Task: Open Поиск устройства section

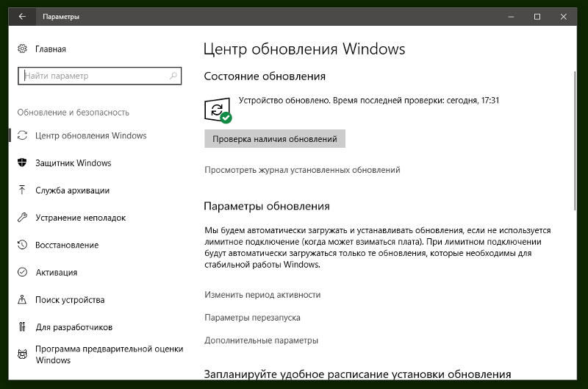Action: point(70,300)
